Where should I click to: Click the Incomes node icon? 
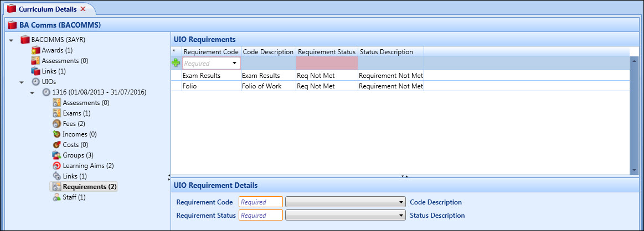[x=56, y=134]
